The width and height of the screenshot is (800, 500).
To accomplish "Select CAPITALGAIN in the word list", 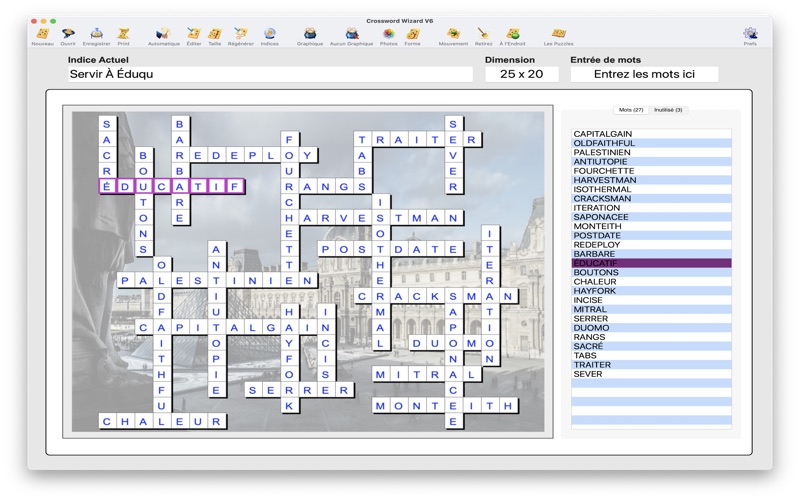I will coord(652,134).
